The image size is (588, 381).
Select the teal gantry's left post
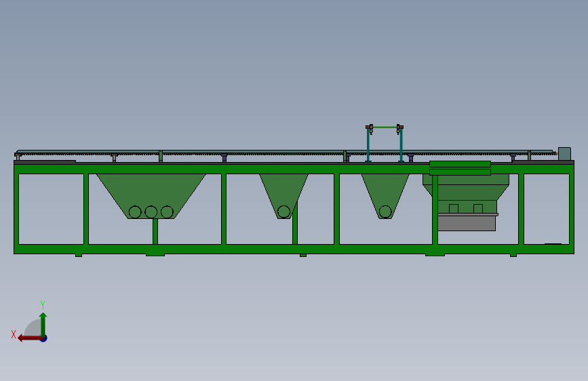tap(368, 146)
